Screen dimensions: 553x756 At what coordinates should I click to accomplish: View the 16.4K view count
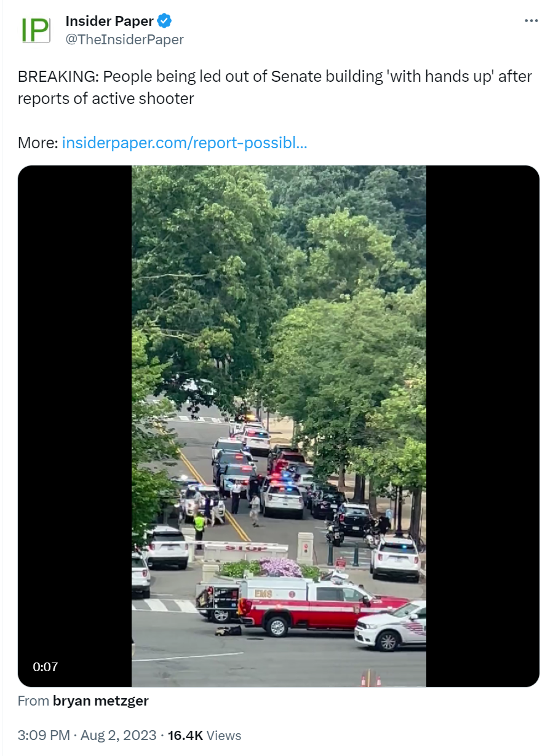(x=185, y=735)
